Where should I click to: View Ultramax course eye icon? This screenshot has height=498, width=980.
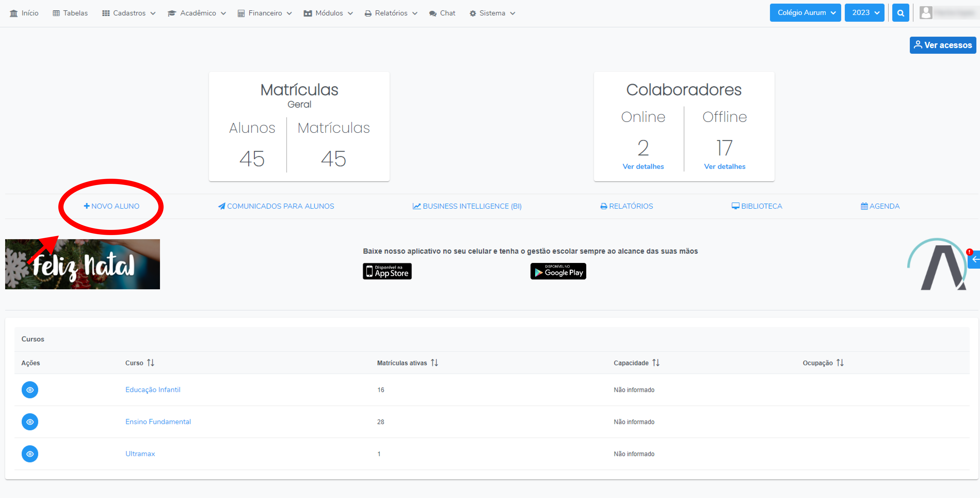30,454
